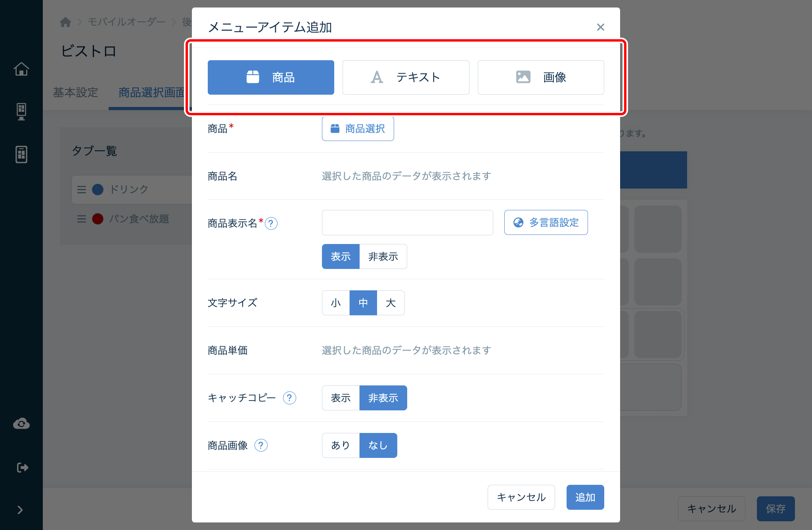Switch to the テキスト tab in the modal
Screen dimensions: 812x530
coord(406,77)
